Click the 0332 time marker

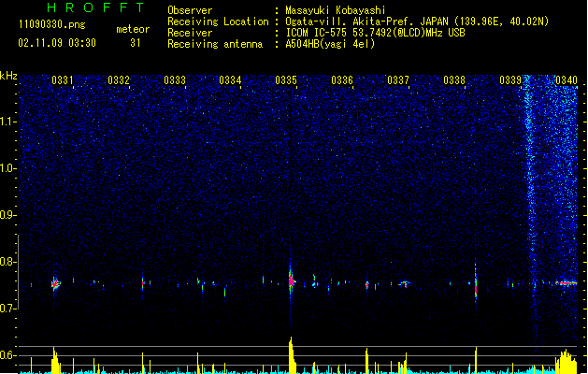119,80
